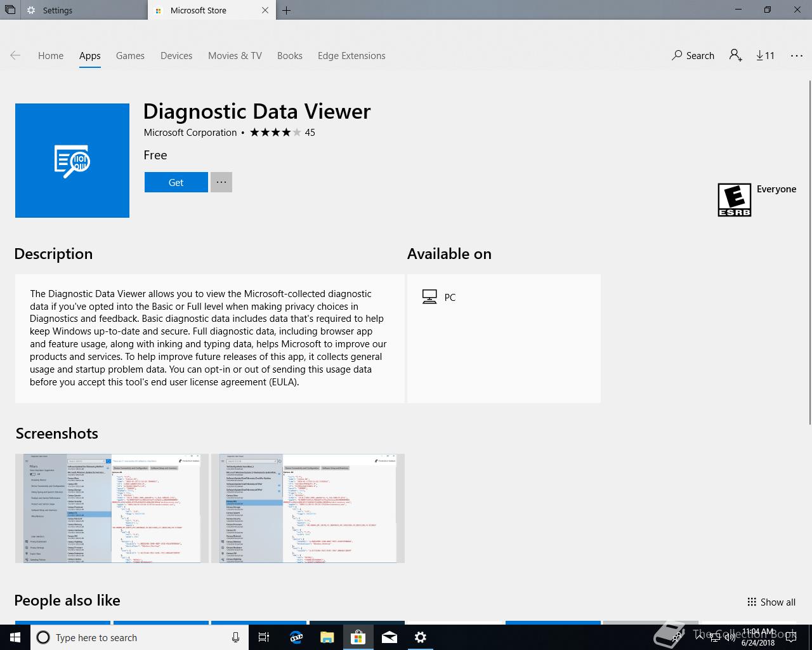Click the 45 ratings count
The image size is (812, 650).
click(310, 133)
